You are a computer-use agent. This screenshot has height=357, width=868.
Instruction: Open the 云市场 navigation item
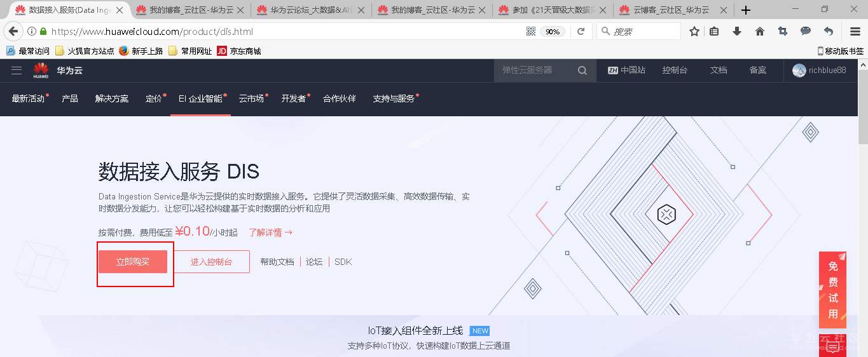[x=251, y=98]
